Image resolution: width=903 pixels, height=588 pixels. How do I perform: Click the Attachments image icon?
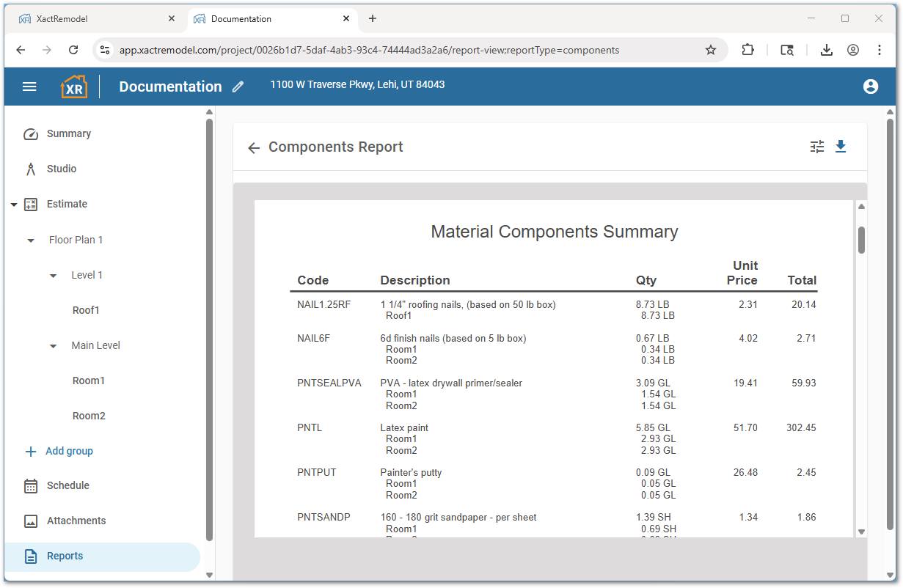(30, 520)
